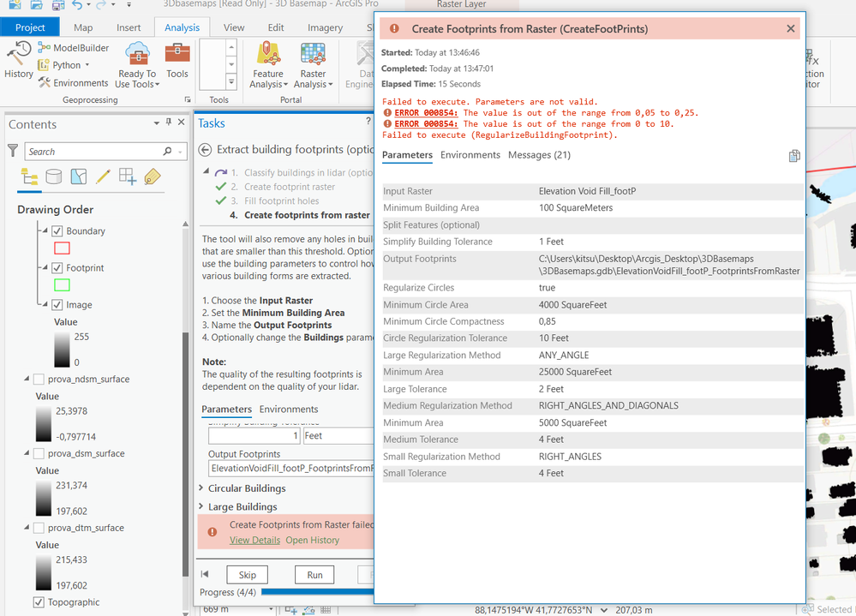
Task: Uncheck the Topographic basemap layer
Action: (x=39, y=602)
